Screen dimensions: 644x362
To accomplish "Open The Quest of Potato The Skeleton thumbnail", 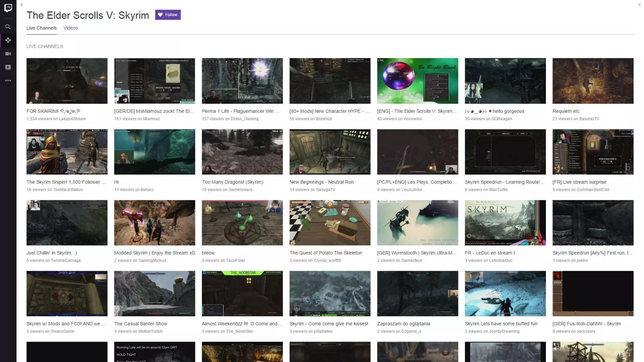I will (330, 222).
